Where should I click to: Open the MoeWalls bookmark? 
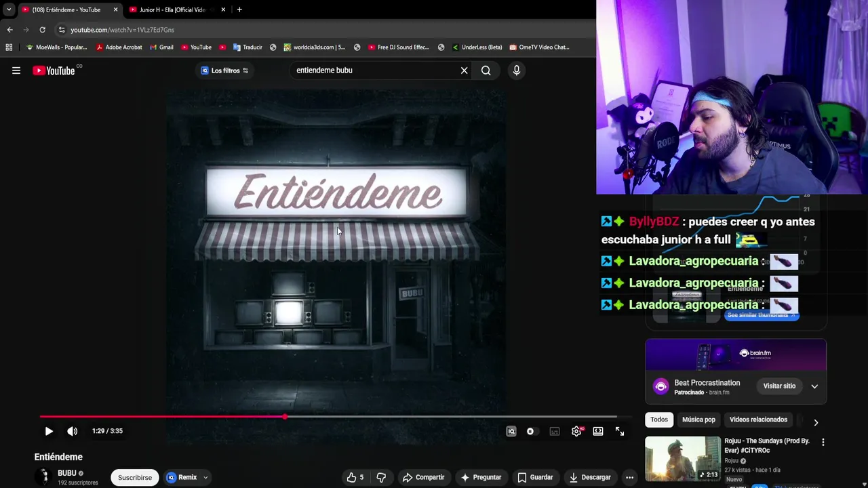57,47
